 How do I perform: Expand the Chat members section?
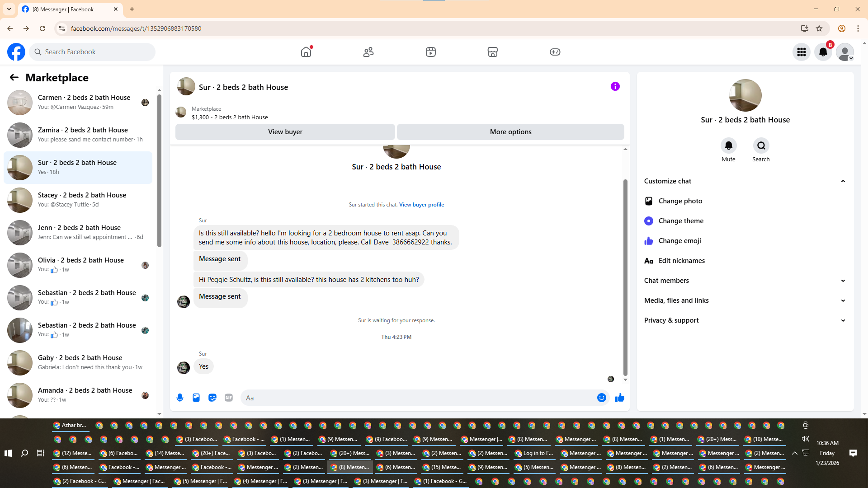pos(843,281)
